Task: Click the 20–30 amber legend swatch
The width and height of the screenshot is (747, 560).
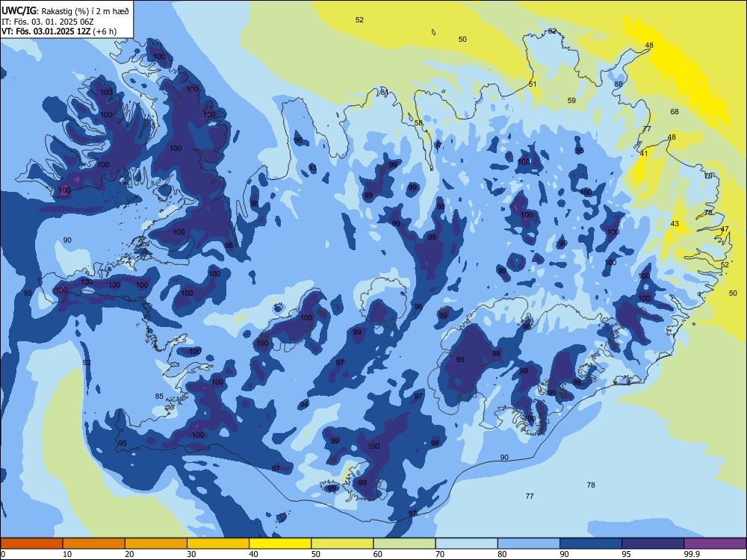Action: (x=156, y=544)
